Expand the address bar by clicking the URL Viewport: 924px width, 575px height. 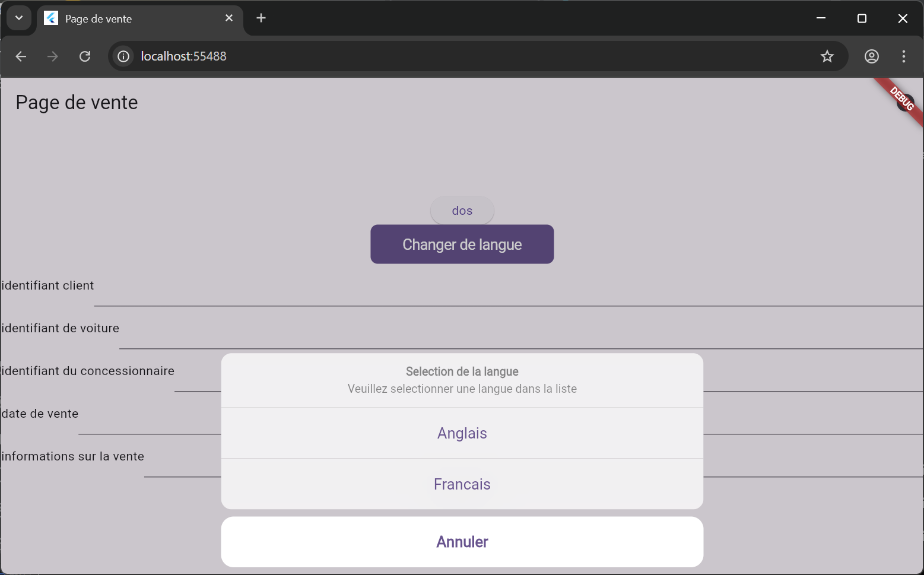[x=183, y=56]
